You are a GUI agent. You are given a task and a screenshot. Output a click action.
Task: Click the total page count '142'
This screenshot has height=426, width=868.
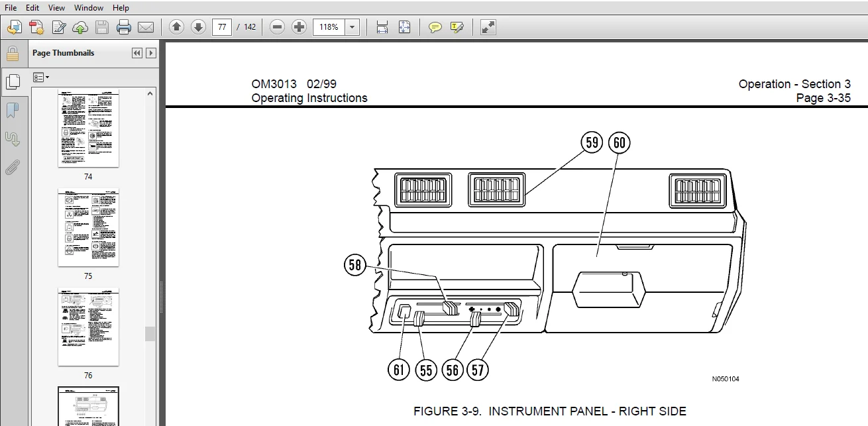pyautogui.click(x=250, y=27)
